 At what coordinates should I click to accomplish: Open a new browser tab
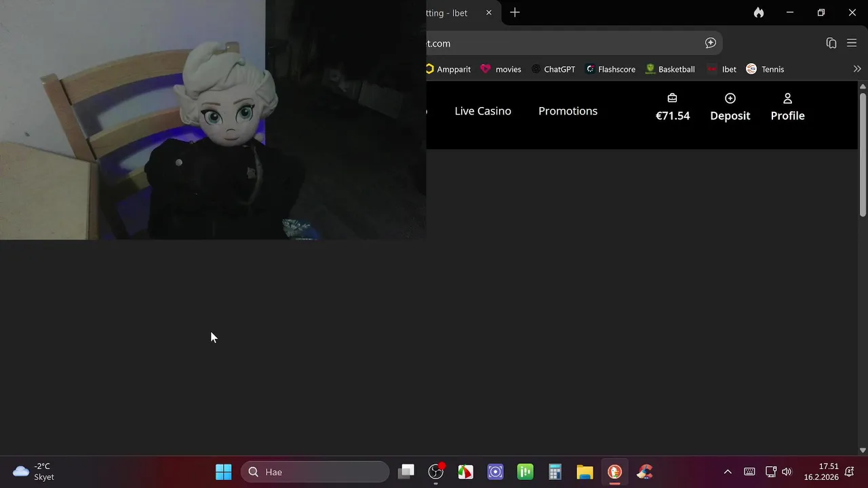point(515,13)
